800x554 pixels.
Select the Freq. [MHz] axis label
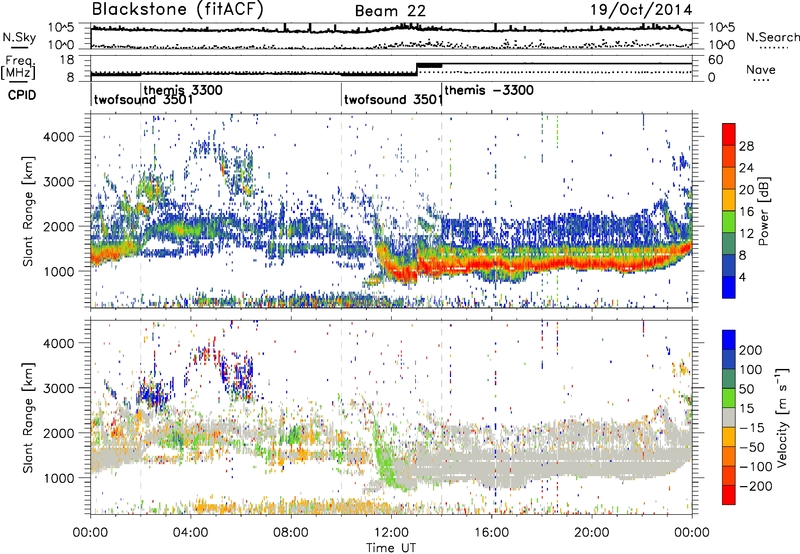[18, 68]
